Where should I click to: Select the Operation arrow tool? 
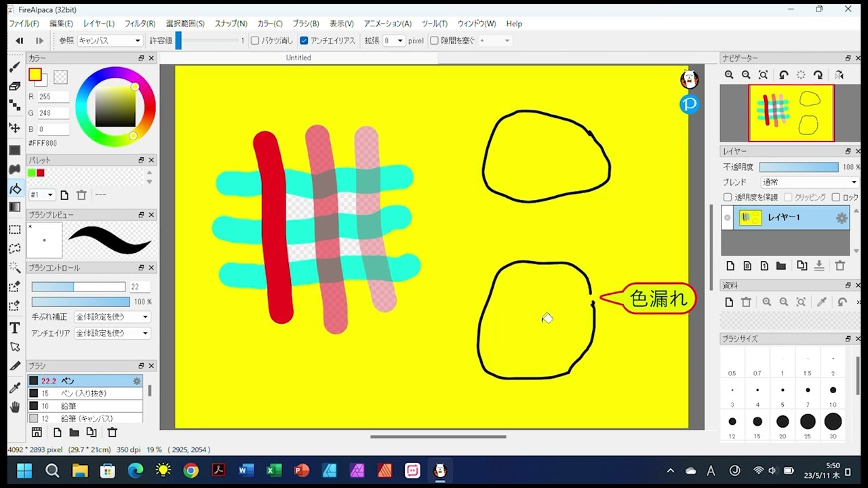click(x=14, y=347)
